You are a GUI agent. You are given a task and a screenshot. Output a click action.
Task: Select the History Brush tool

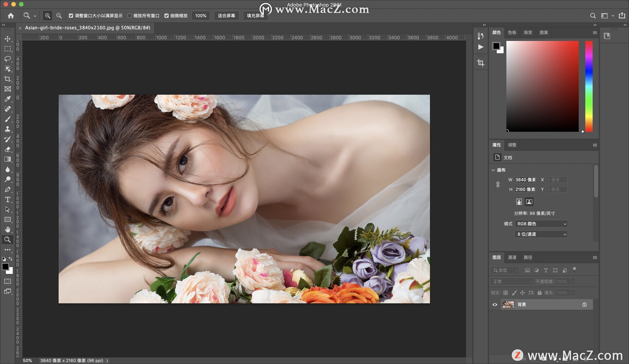pyautogui.click(x=8, y=139)
